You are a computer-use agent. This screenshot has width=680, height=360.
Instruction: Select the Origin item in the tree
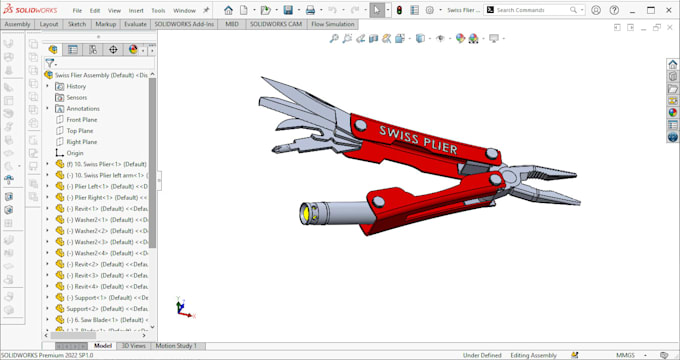click(x=75, y=153)
